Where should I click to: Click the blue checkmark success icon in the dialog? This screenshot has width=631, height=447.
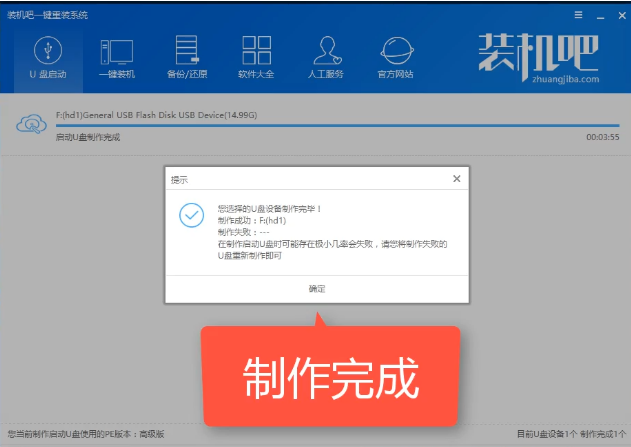(x=190, y=214)
